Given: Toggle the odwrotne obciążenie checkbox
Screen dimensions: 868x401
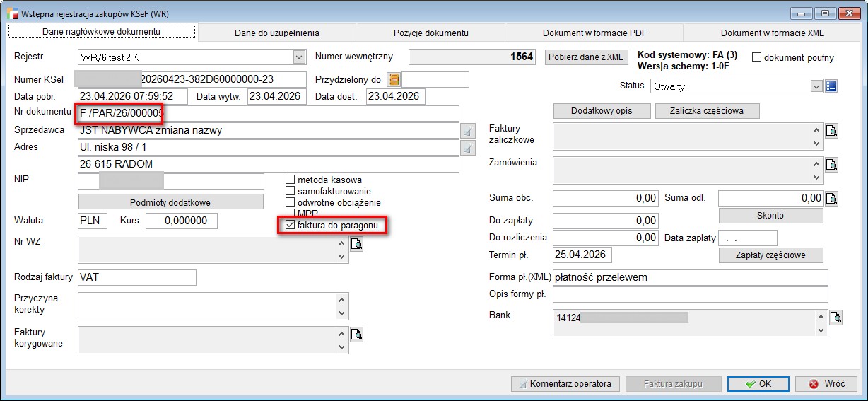Looking at the screenshot, I should tap(290, 202).
